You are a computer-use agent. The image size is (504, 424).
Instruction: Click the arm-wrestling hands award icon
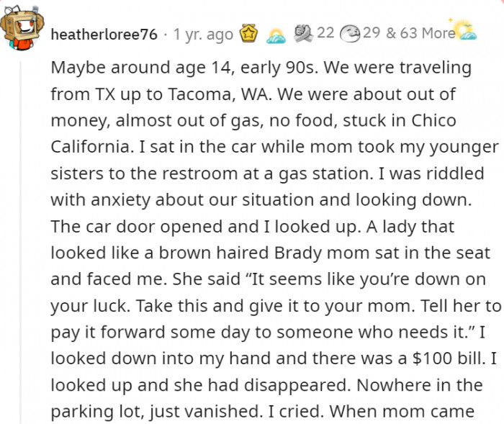(x=303, y=33)
